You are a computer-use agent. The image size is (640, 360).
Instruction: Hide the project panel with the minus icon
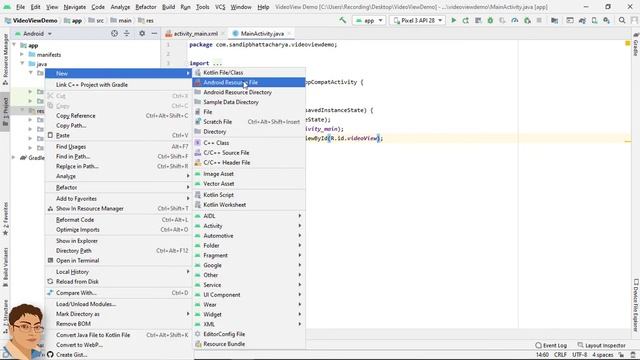154,33
